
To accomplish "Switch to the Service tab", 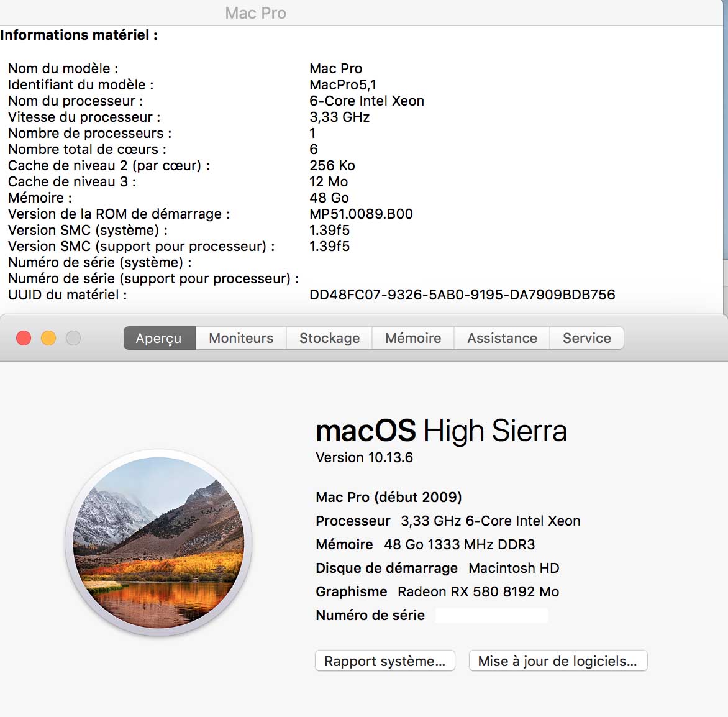I will click(586, 338).
